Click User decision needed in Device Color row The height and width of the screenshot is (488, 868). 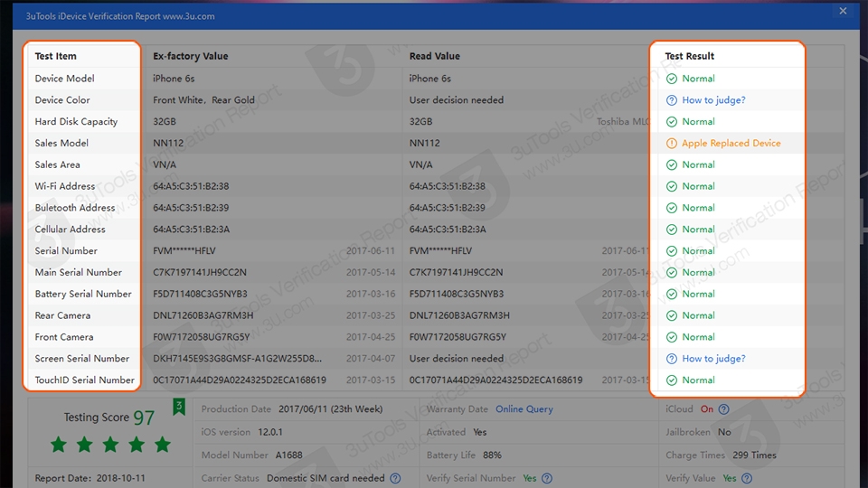coord(457,100)
